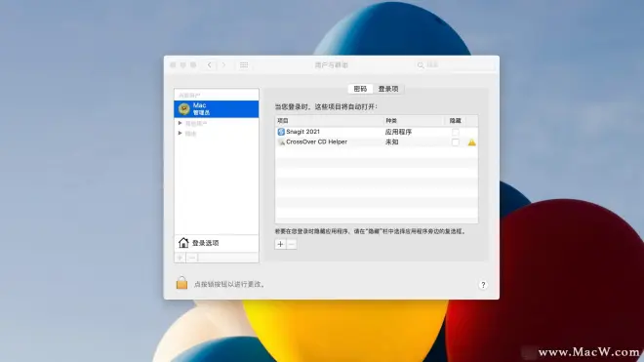Select the CrossOver CD Helper row

tap(377, 142)
